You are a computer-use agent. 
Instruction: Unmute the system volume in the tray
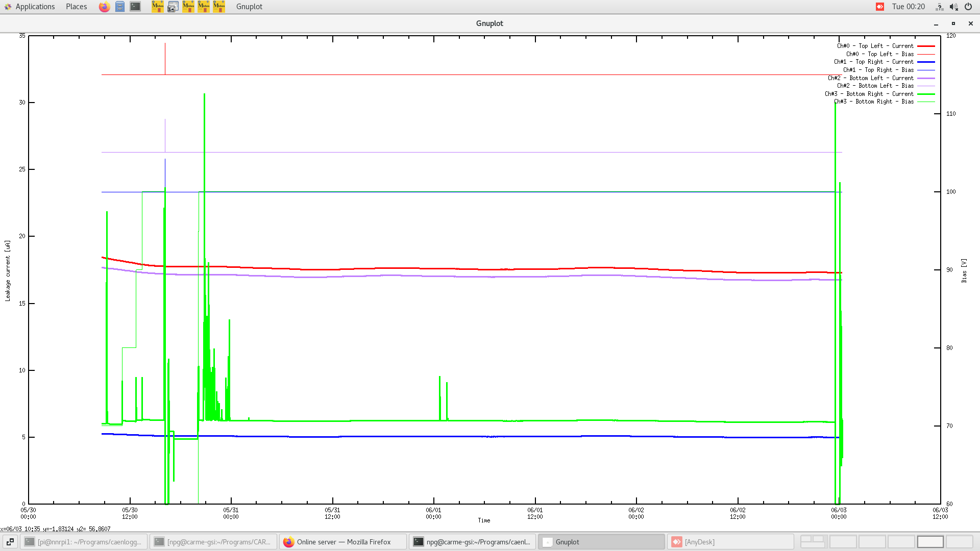pyautogui.click(x=953, y=7)
